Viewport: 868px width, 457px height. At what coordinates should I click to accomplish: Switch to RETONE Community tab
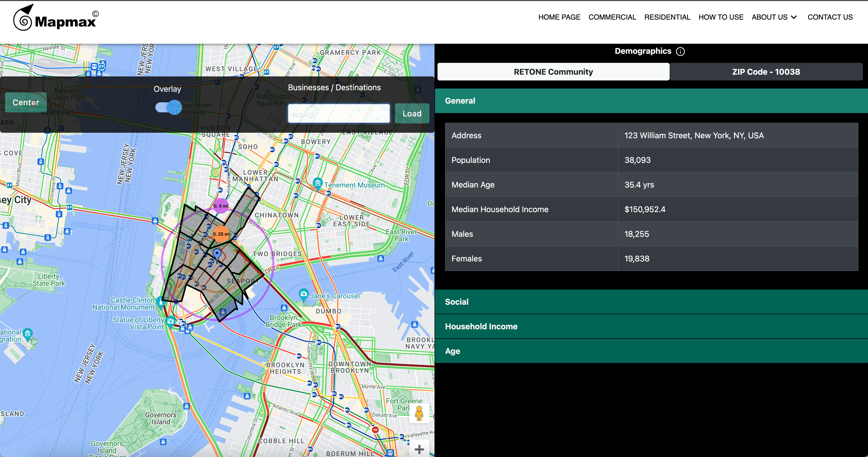553,72
